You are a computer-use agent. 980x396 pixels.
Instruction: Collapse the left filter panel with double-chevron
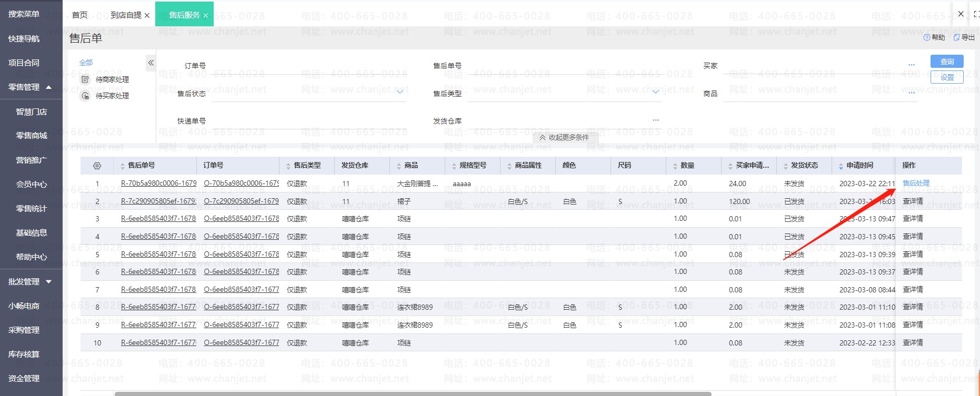(151, 63)
